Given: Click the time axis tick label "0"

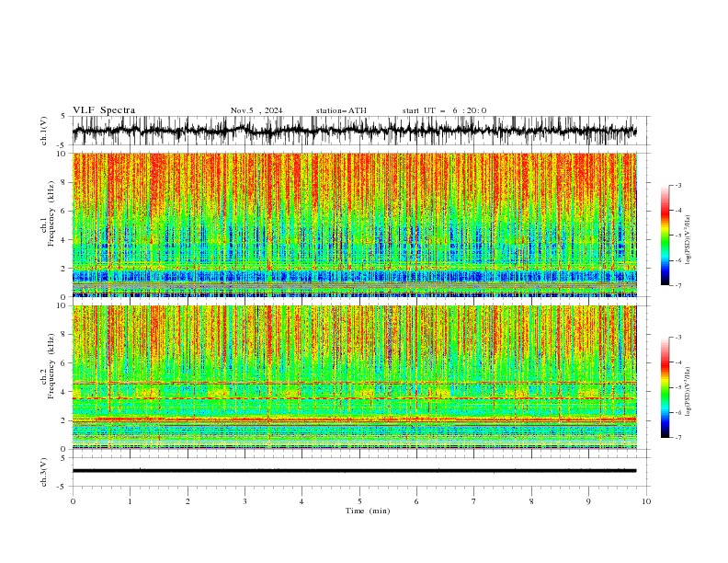Looking at the screenshot, I should click(x=73, y=501).
